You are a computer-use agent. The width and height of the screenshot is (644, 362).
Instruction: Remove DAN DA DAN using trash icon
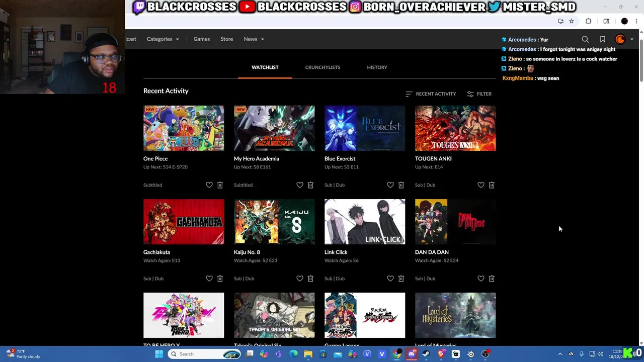[x=492, y=279]
